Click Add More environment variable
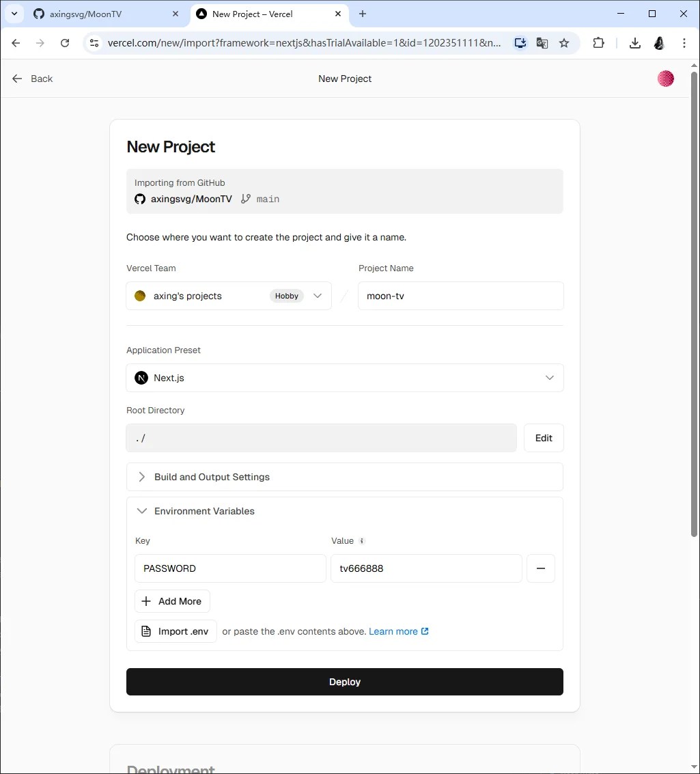 [172, 601]
